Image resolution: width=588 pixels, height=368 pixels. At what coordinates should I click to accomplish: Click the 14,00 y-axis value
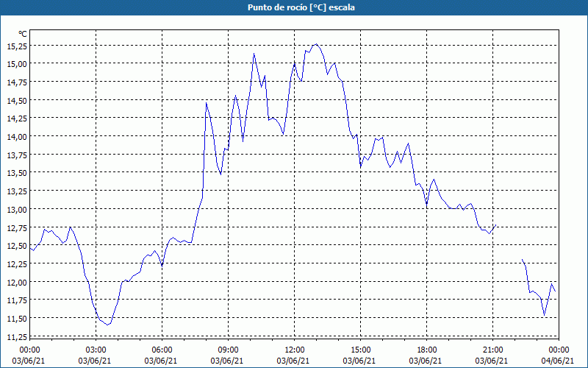[17, 137]
